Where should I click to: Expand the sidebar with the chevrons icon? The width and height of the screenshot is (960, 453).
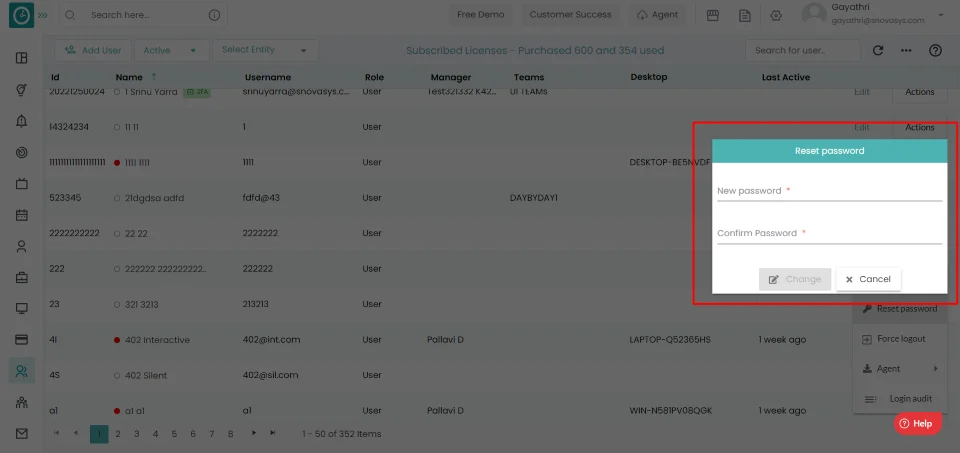(x=42, y=15)
